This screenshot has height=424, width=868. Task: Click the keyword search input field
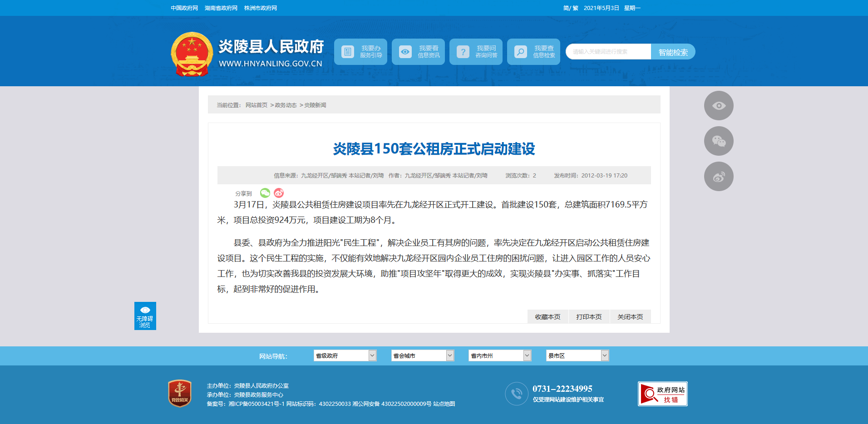click(608, 52)
